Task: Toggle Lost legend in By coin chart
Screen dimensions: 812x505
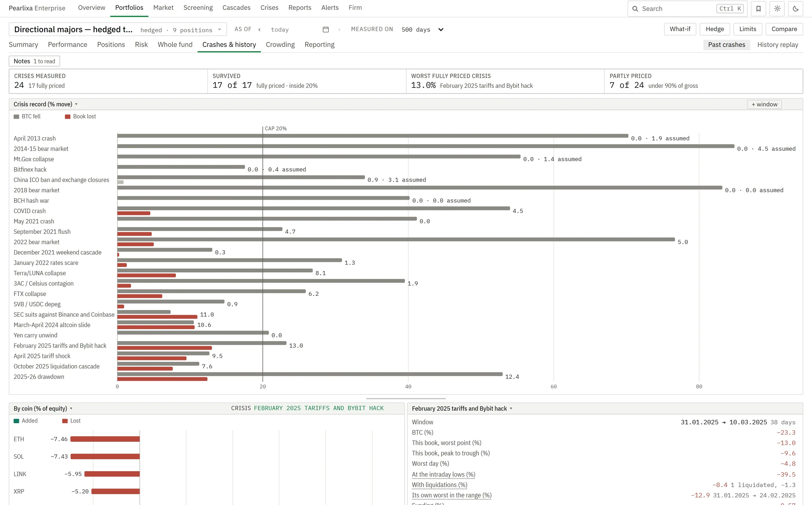Action: click(71, 421)
